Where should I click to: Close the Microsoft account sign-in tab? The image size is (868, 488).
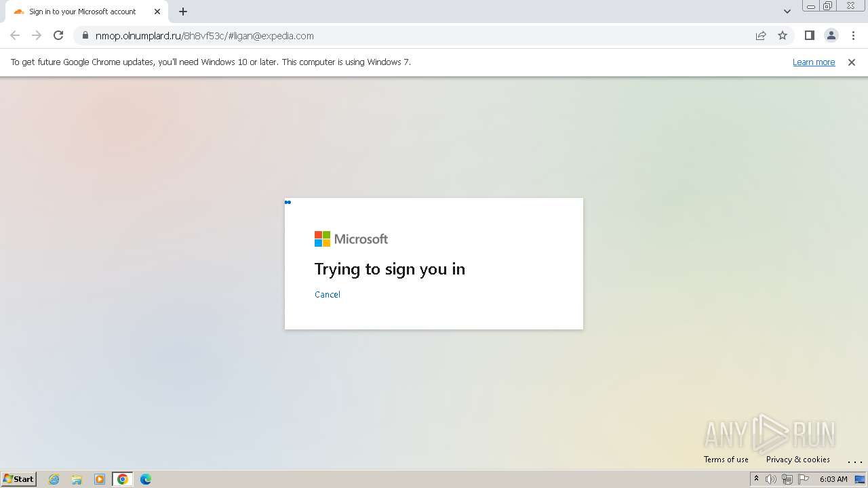point(157,12)
